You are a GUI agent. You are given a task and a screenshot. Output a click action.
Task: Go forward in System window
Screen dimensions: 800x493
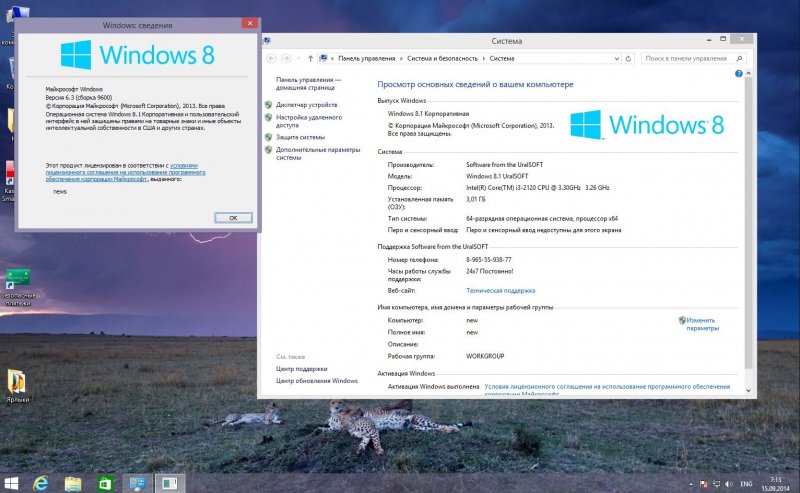click(x=286, y=58)
